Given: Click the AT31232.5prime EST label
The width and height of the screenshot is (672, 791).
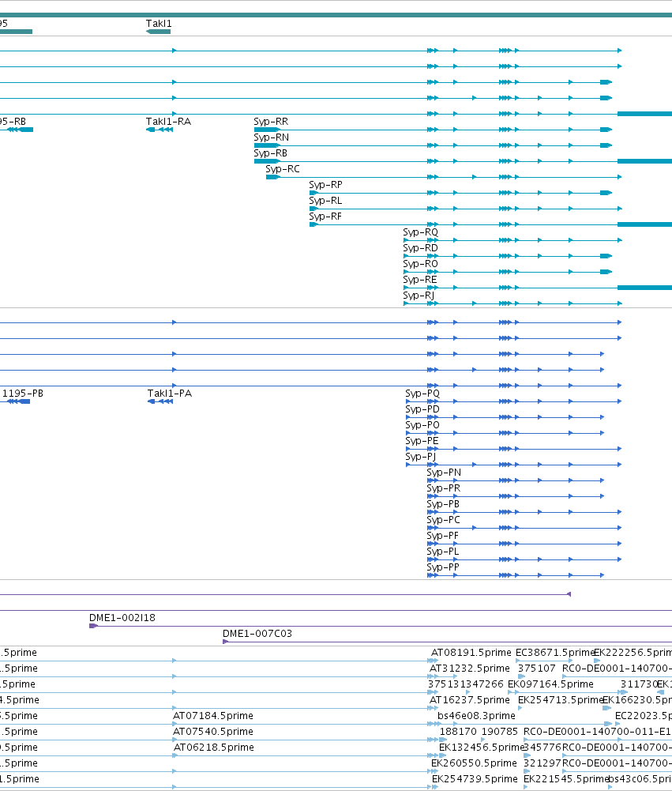Looking at the screenshot, I should tap(469, 669).
